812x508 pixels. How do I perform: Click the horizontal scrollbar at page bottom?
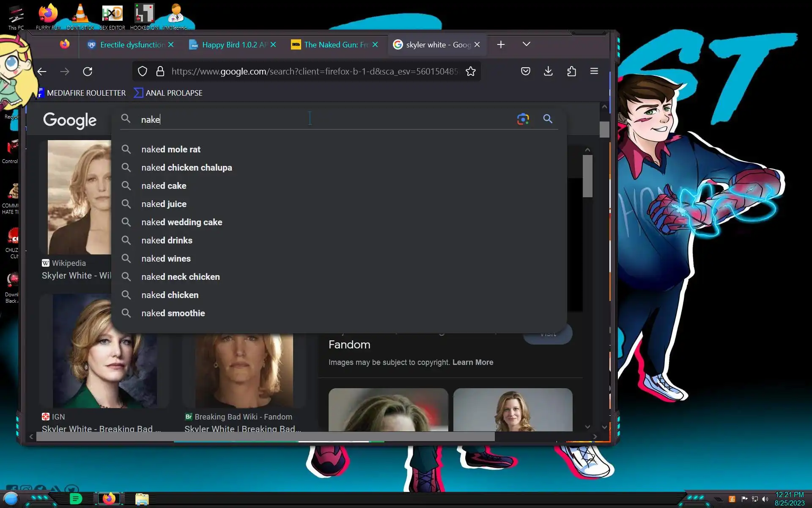coord(265,436)
